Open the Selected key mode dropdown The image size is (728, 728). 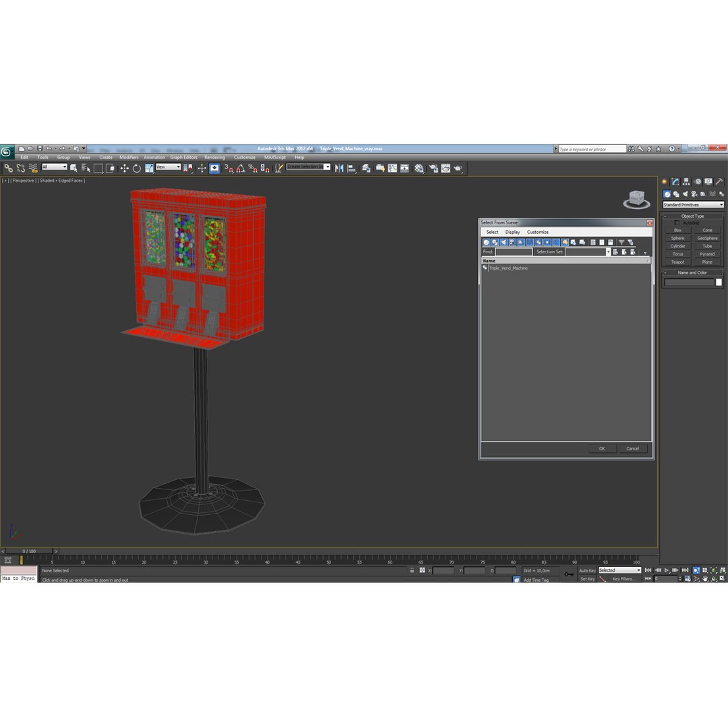620,570
